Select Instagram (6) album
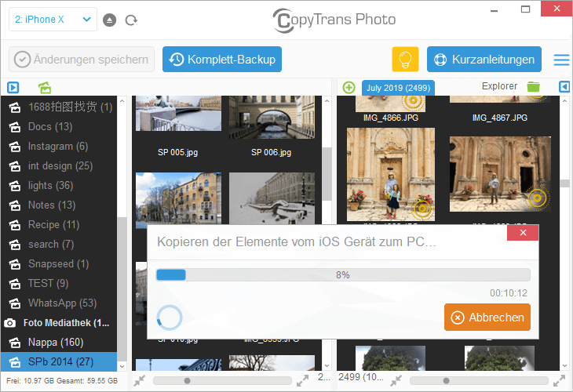573x392 pixels. [x=59, y=147]
